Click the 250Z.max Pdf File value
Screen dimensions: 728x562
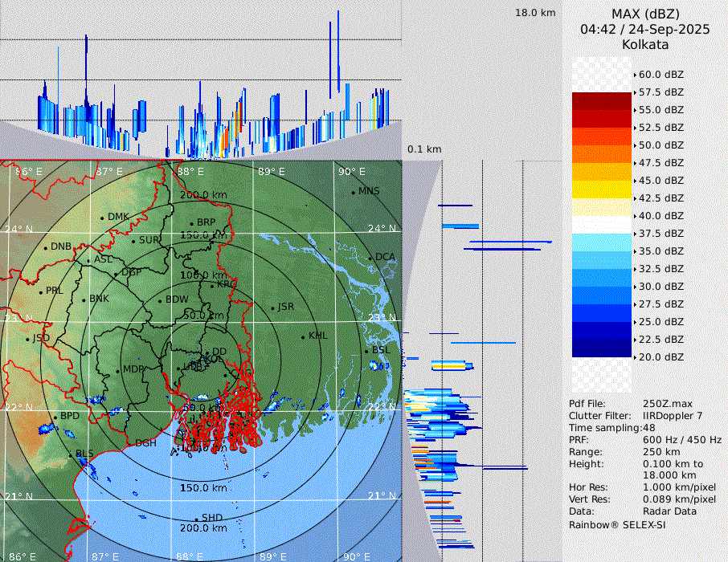666,403
